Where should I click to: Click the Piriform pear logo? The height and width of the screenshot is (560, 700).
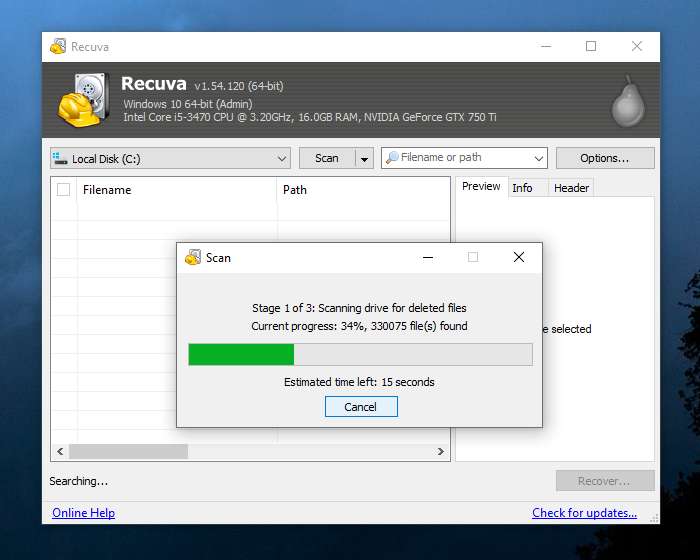point(628,101)
